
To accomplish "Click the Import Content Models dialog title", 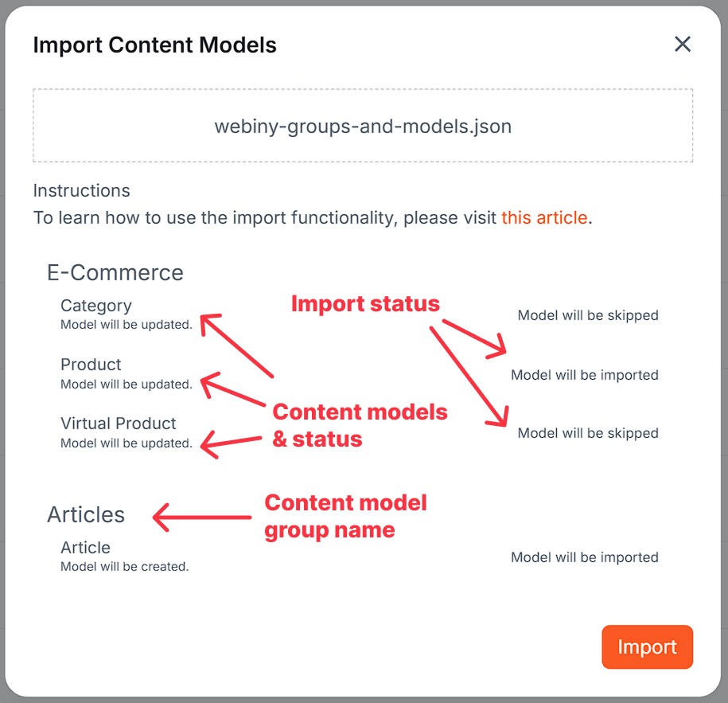I will click(x=154, y=45).
